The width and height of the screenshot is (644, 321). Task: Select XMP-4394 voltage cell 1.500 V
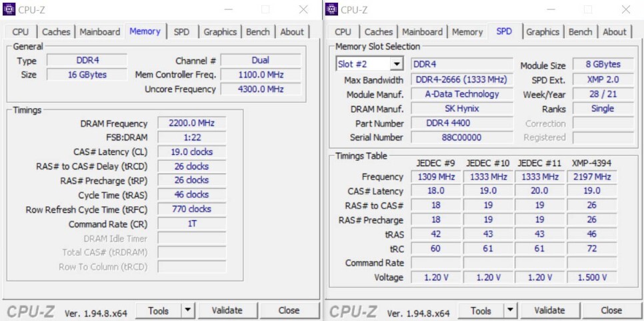592,278
